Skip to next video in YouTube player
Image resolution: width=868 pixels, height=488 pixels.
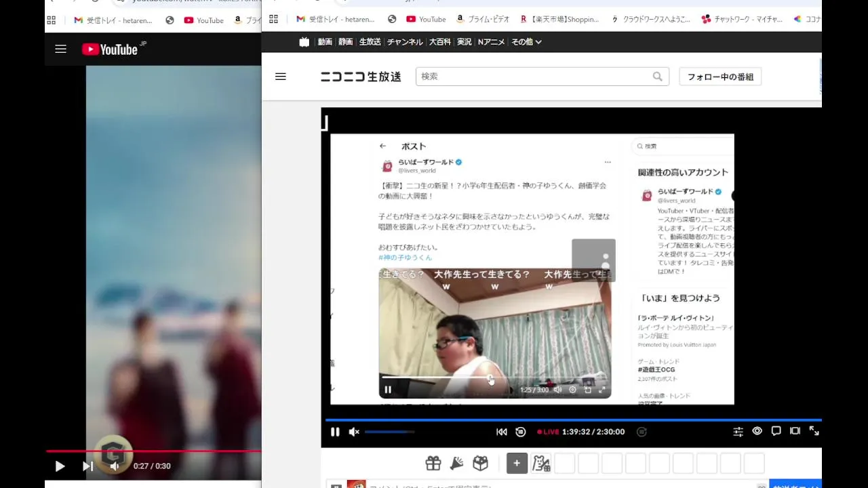87,466
